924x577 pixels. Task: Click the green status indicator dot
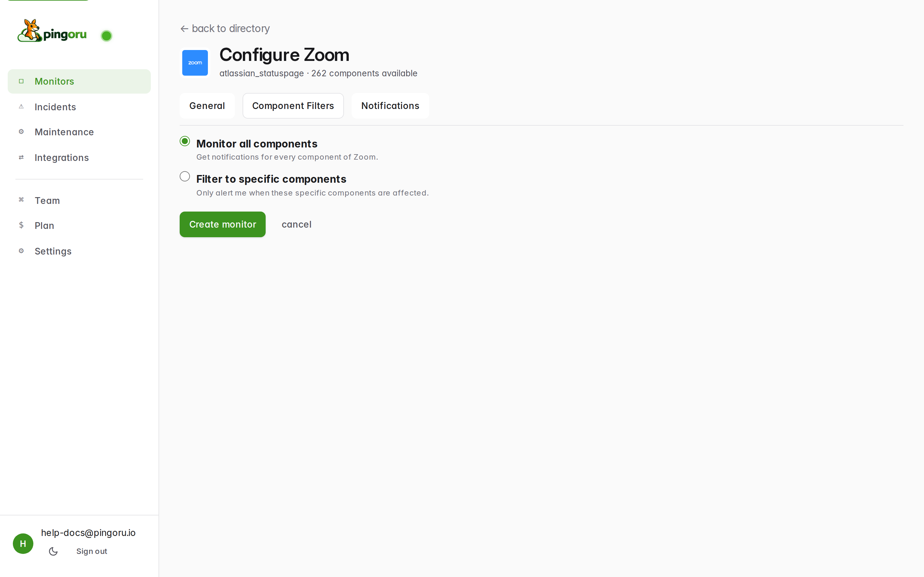(107, 36)
